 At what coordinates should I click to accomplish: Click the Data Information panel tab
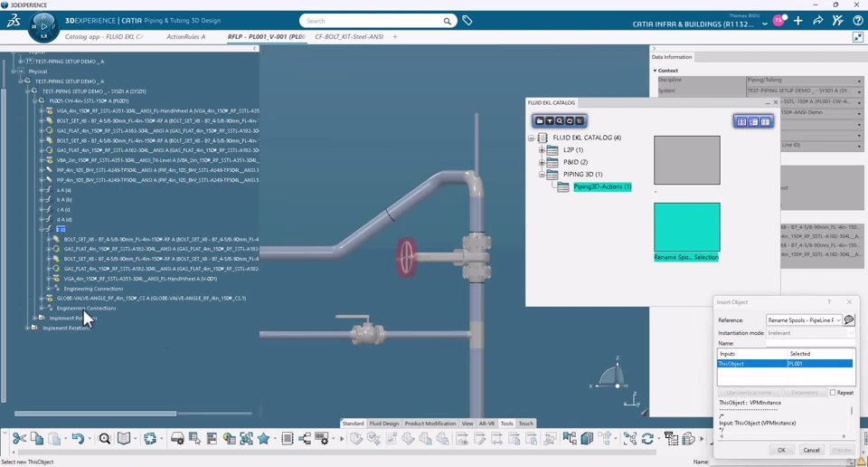click(672, 56)
